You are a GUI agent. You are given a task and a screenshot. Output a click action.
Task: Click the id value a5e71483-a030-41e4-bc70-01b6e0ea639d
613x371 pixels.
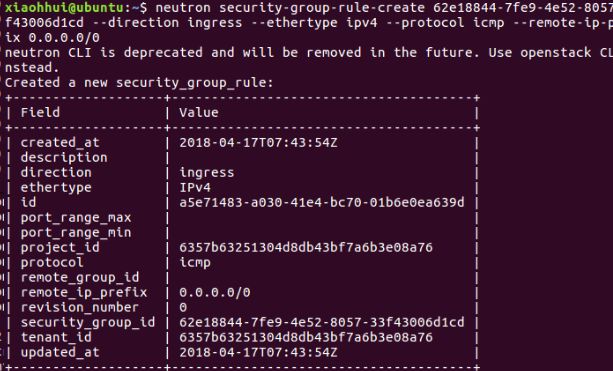(322, 203)
